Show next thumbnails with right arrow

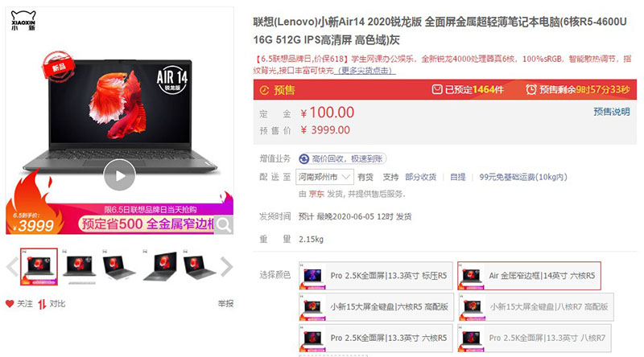[227, 267]
